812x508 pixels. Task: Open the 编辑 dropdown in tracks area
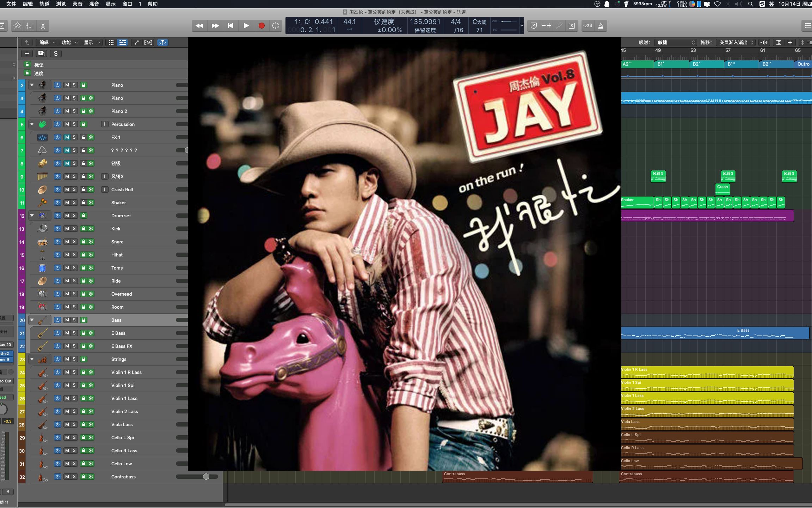tap(47, 42)
